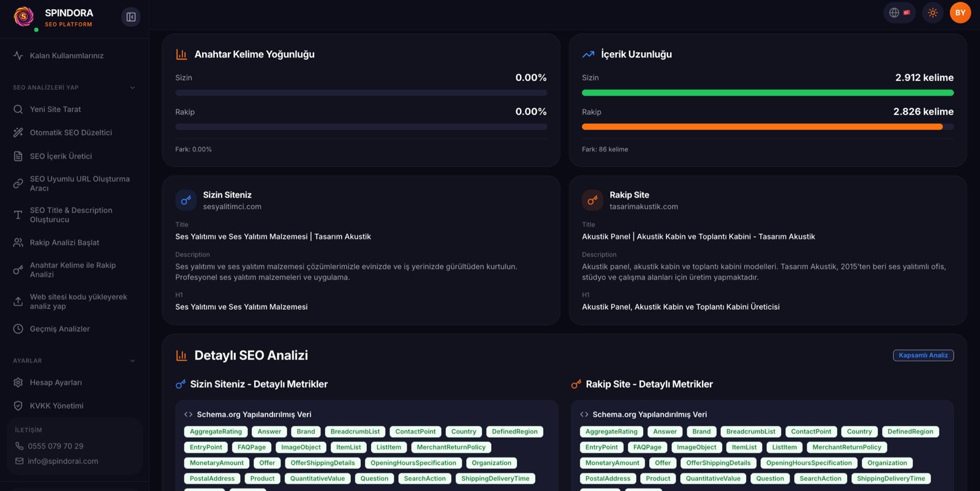Click the Kalan Kullanımlarınız activity icon
Screen dimensions: 980x491
(x=18, y=56)
